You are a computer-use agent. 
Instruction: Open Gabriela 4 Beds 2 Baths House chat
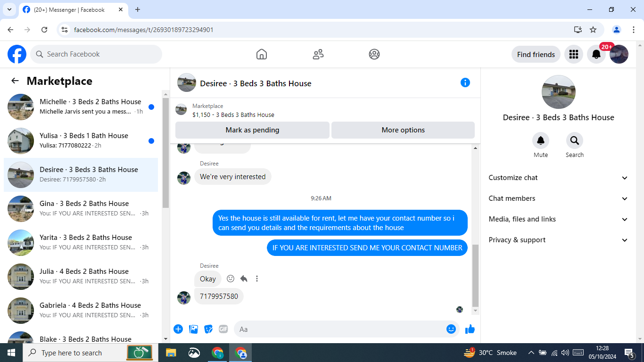(81, 311)
